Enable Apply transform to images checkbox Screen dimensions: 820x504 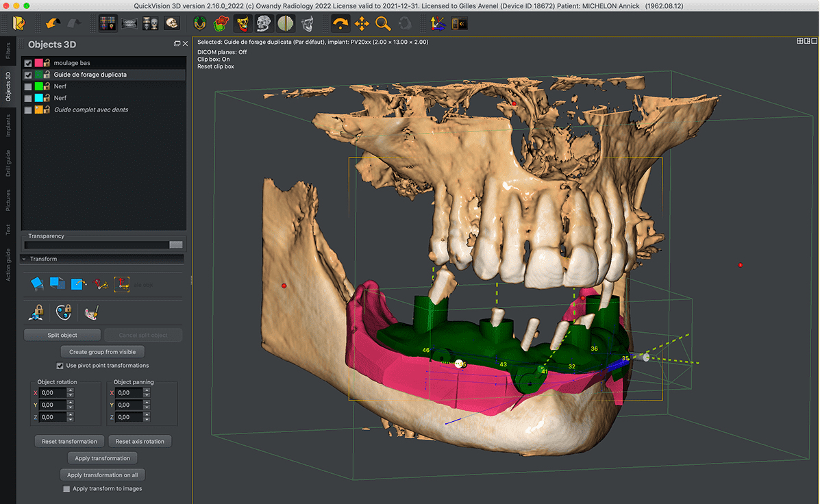click(x=66, y=489)
